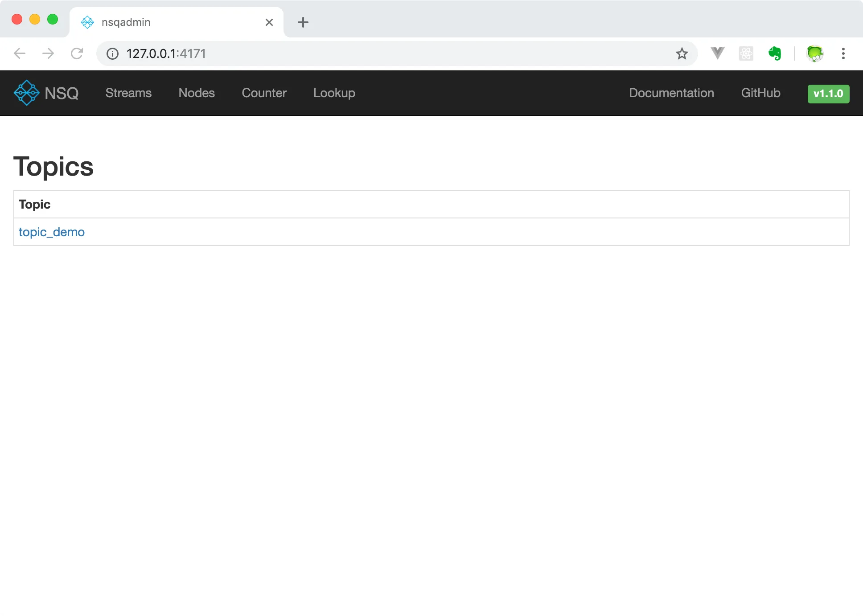Open the topic_demo topic

52,232
